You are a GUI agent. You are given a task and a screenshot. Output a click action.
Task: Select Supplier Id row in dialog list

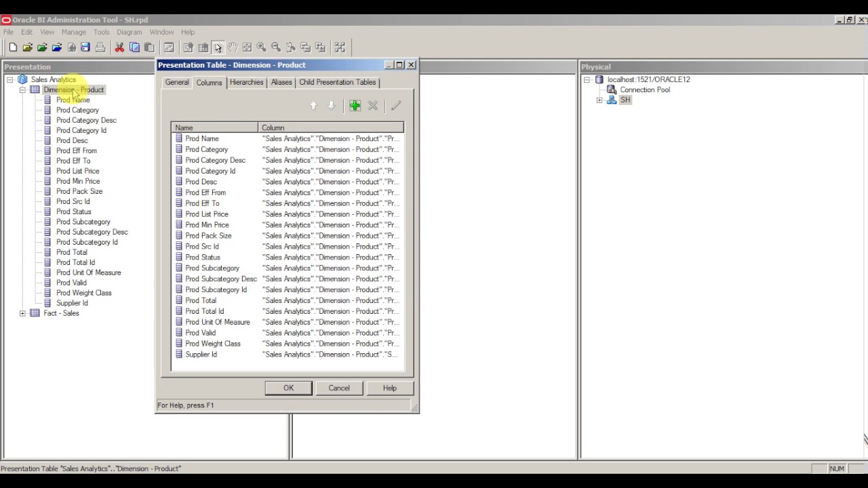[x=288, y=354]
